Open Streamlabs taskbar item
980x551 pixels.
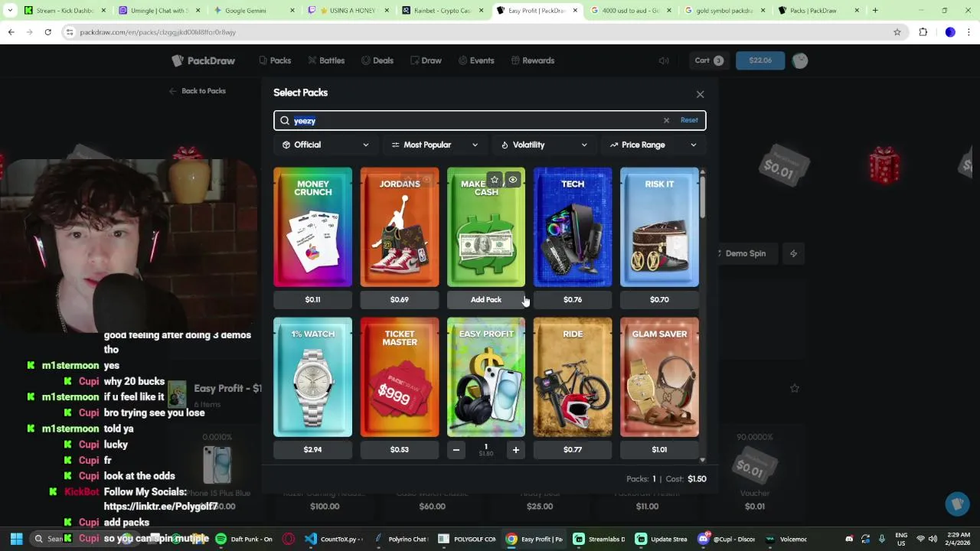coord(602,539)
